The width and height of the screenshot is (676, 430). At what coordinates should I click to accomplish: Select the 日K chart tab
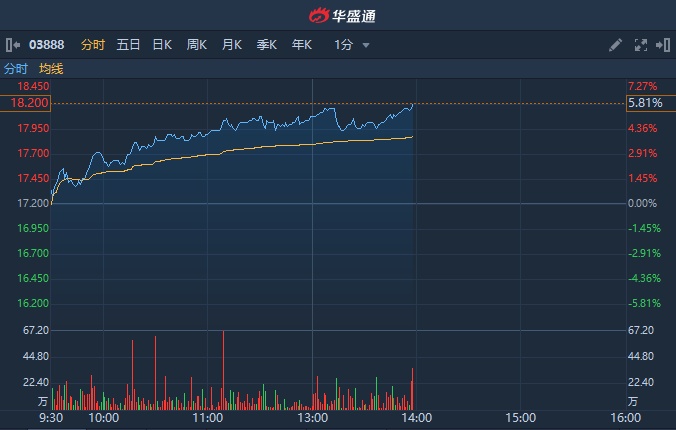pyautogui.click(x=162, y=45)
